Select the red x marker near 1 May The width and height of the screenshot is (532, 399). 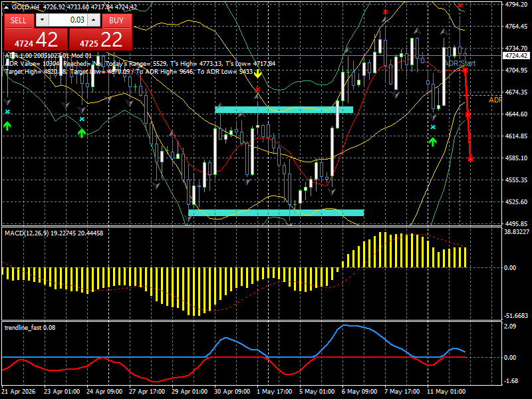coord(258,89)
